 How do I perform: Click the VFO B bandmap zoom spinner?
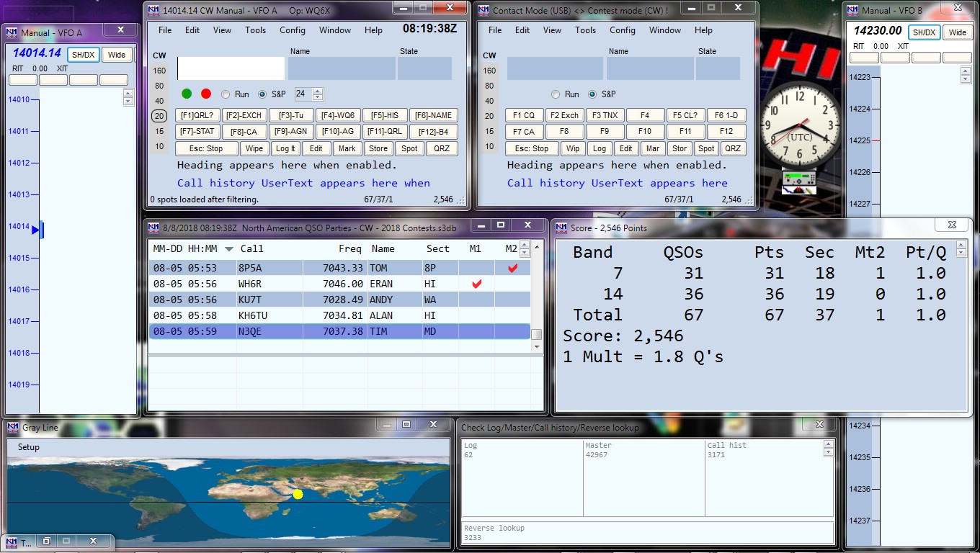[x=966, y=74]
